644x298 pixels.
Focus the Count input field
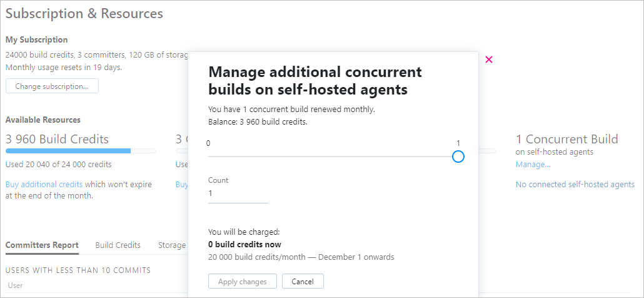(x=238, y=194)
